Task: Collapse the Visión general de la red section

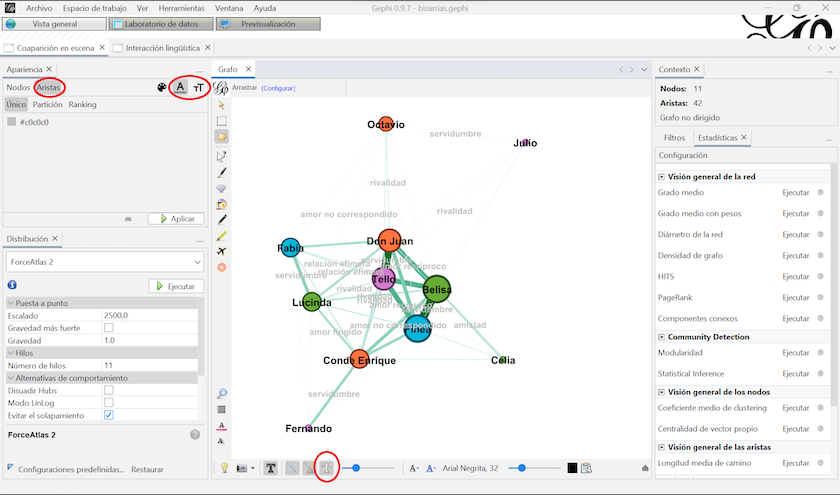Action: tap(661, 176)
